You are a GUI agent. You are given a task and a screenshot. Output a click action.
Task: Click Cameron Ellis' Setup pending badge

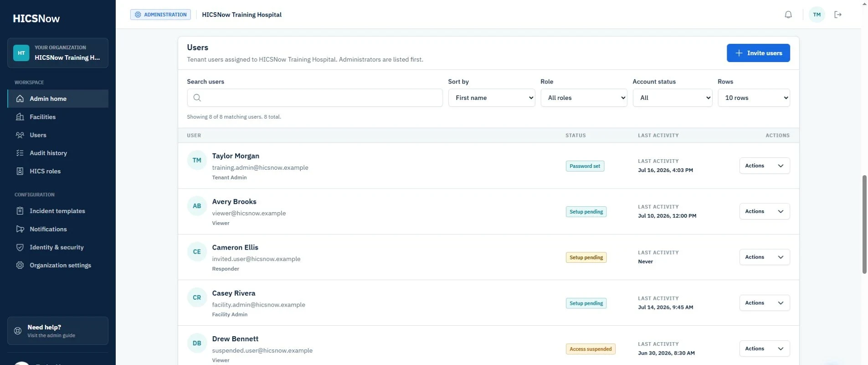coord(586,257)
